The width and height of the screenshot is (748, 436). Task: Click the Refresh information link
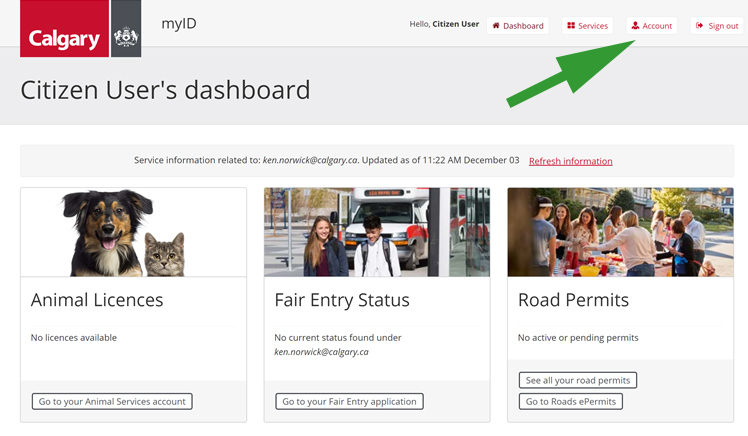(x=571, y=161)
